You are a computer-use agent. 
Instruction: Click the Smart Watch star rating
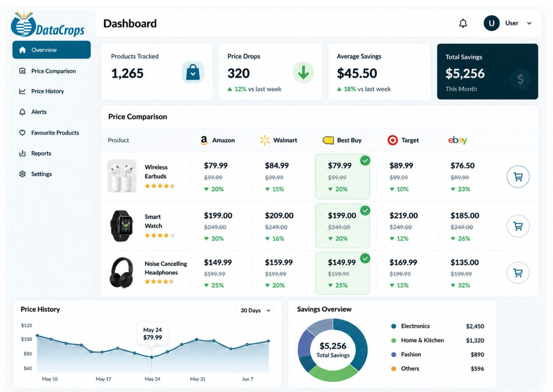[160, 235]
